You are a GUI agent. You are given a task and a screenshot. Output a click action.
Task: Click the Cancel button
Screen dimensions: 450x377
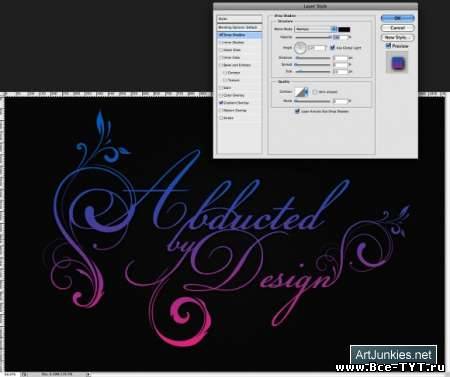click(x=397, y=28)
